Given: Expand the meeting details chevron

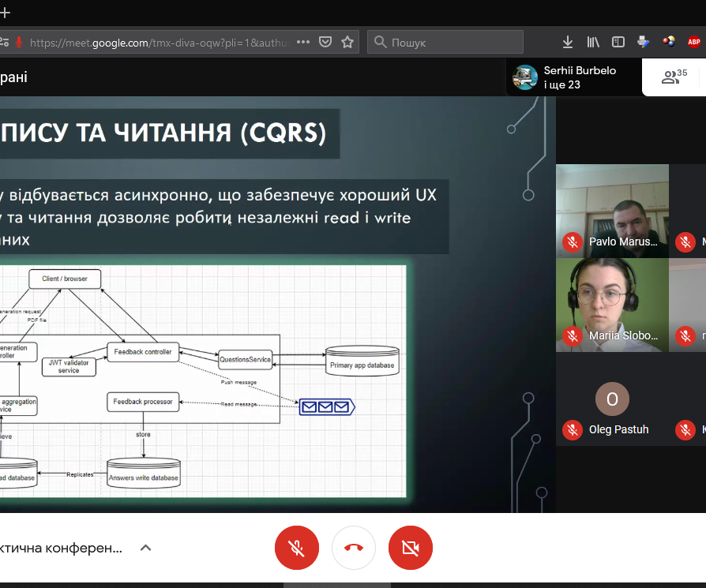Looking at the screenshot, I should (145, 548).
